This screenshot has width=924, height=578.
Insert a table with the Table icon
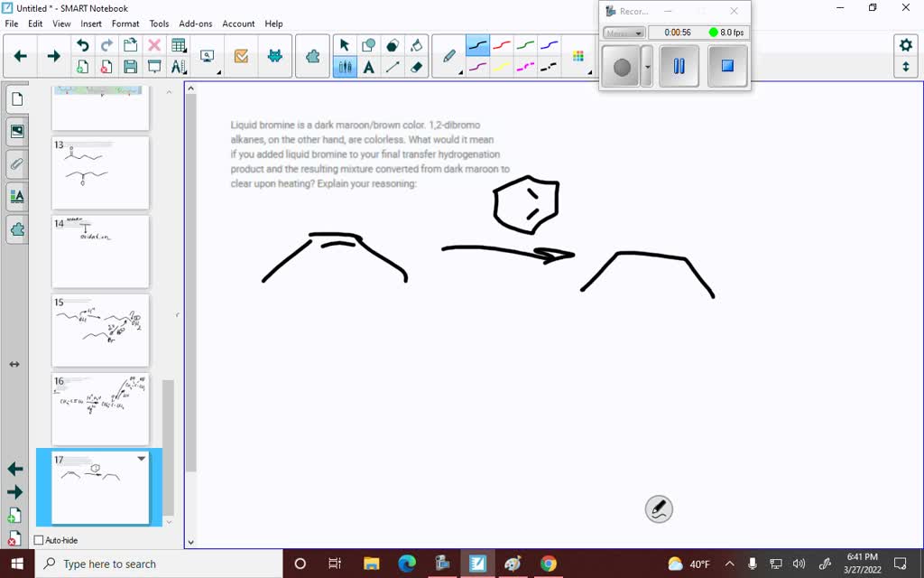[x=178, y=44]
